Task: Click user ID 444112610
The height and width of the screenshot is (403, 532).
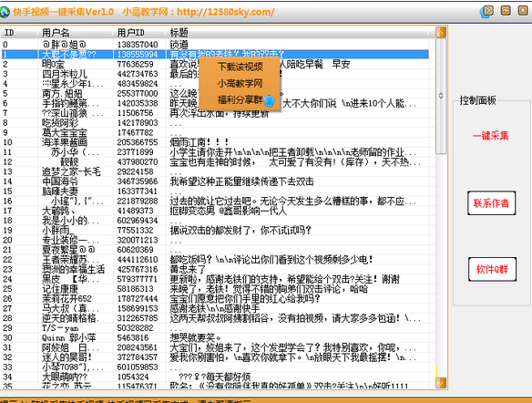Action: click(x=138, y=260)
